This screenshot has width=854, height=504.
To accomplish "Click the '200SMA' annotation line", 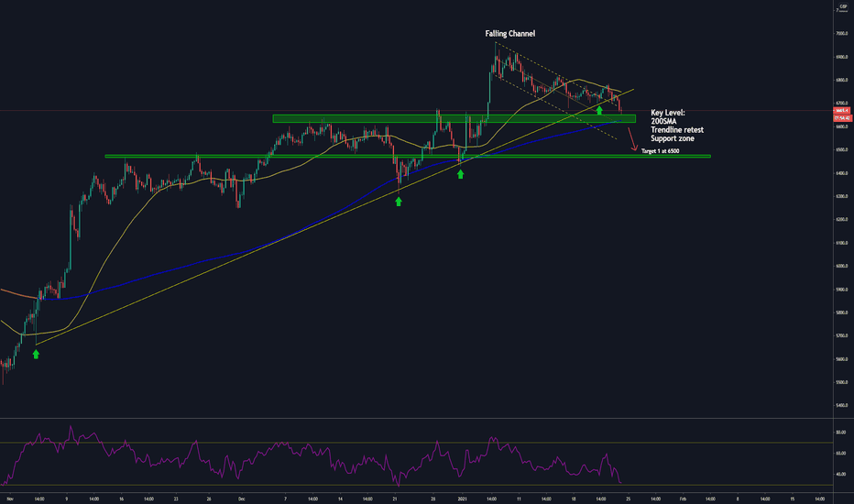I will click(x=663, y=122).
